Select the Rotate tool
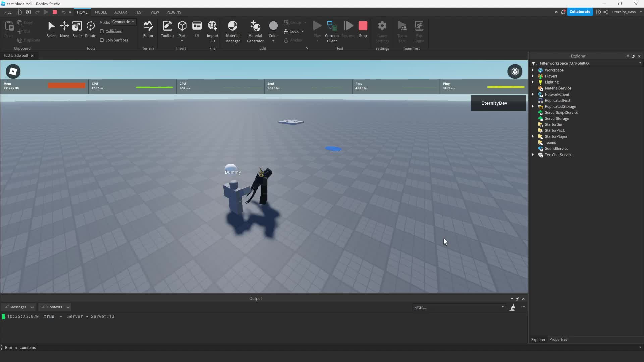The width and height of the screenshot is (644, 362). point(90,29)
